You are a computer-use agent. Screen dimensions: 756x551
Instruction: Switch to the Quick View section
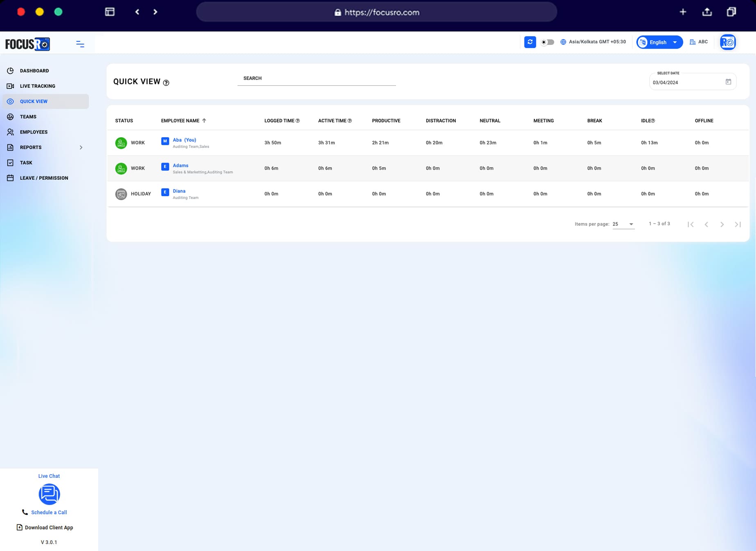34,101
